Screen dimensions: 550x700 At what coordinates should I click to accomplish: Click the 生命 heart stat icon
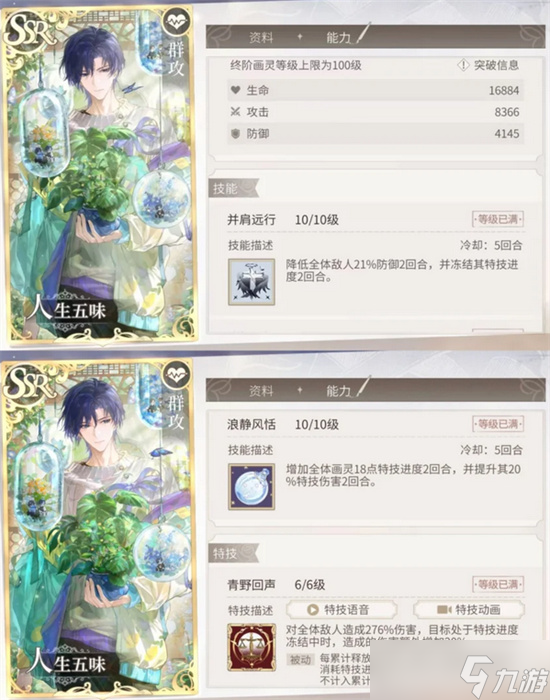point(236,90)
